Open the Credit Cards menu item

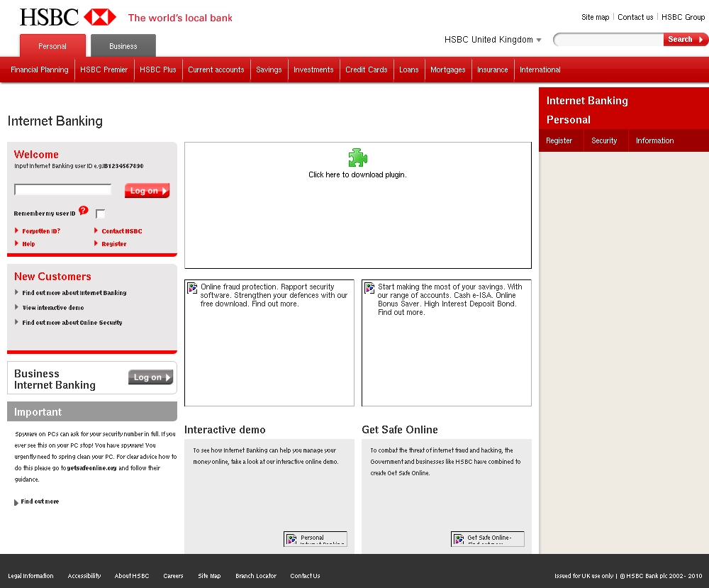[x=367, y=70]
